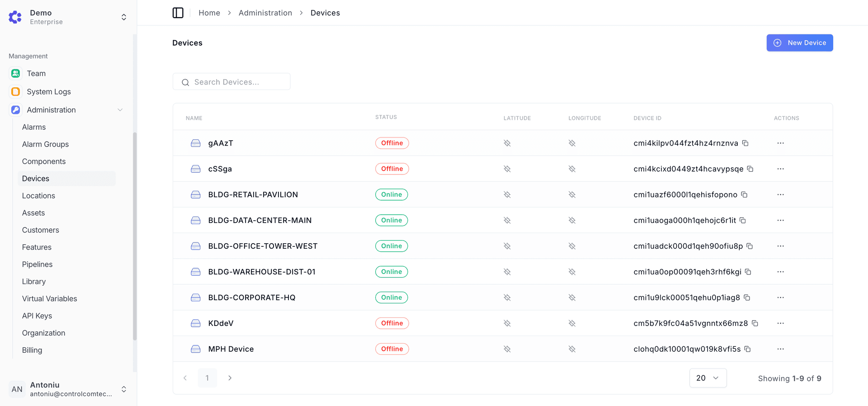Image resolution: width=868 pixels, height=406 pixels.
Task: Focus the Search Devices field
Action: tap(231, 82)
